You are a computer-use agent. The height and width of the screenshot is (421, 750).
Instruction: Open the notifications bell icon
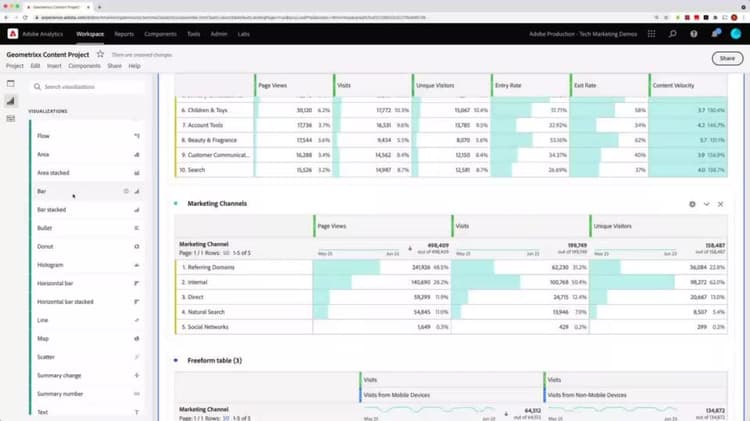[x=715, y=34]
